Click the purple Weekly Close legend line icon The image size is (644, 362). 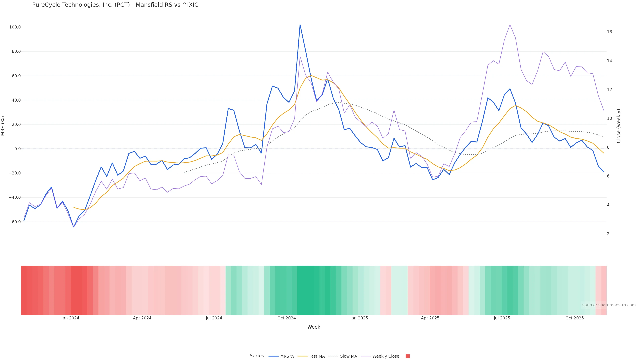click(x=366, y=356)
